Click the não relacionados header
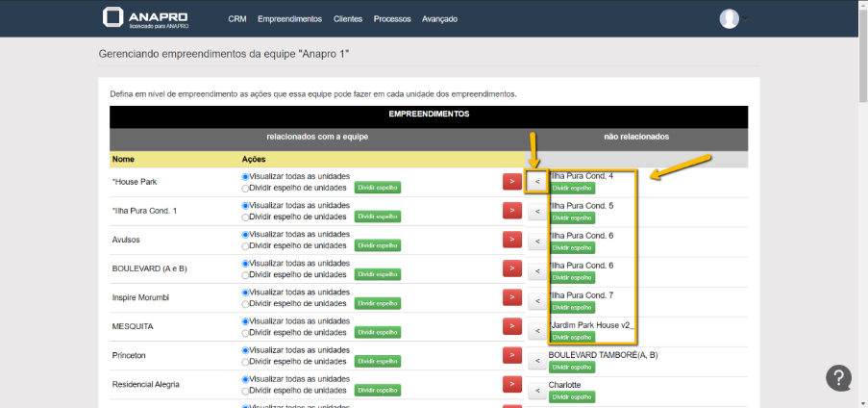Viewport: 868px width, 408px height. (636, 137)
